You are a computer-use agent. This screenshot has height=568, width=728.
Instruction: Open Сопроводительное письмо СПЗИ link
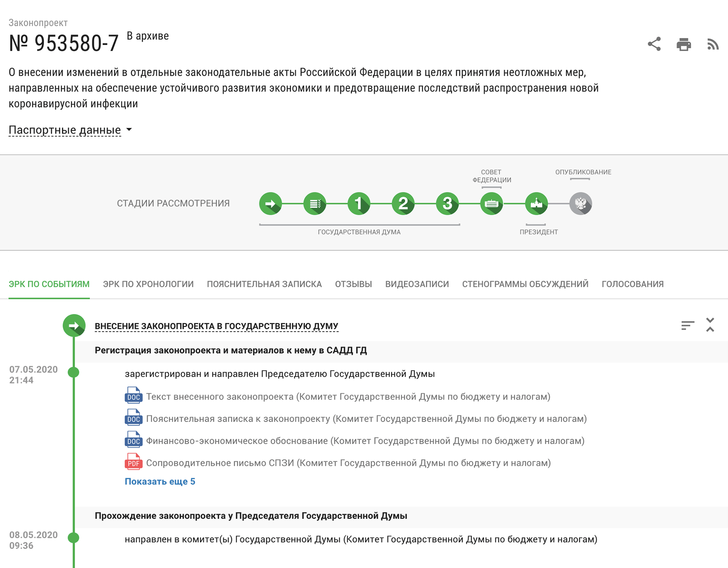[349, 463]
